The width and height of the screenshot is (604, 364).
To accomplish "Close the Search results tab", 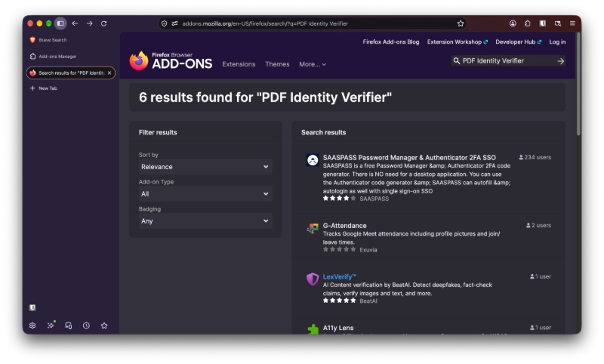I will [109, 72].
